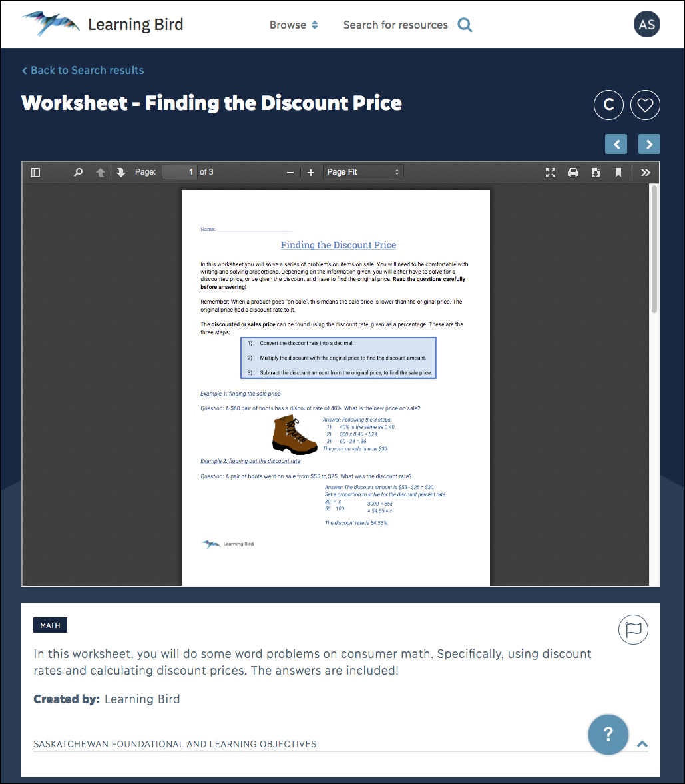685x784 pixels.
Task: Select the MATH category tag
Action: coord(50,625)
